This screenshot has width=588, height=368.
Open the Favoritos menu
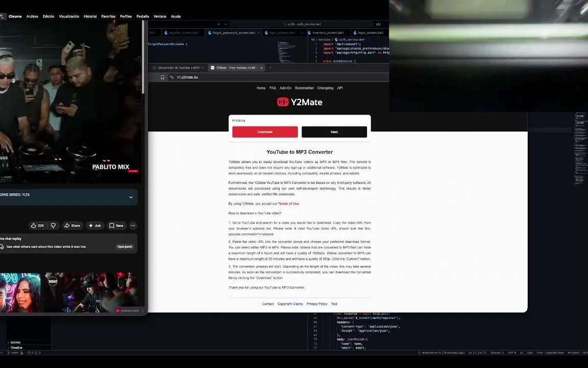point(108,16)
